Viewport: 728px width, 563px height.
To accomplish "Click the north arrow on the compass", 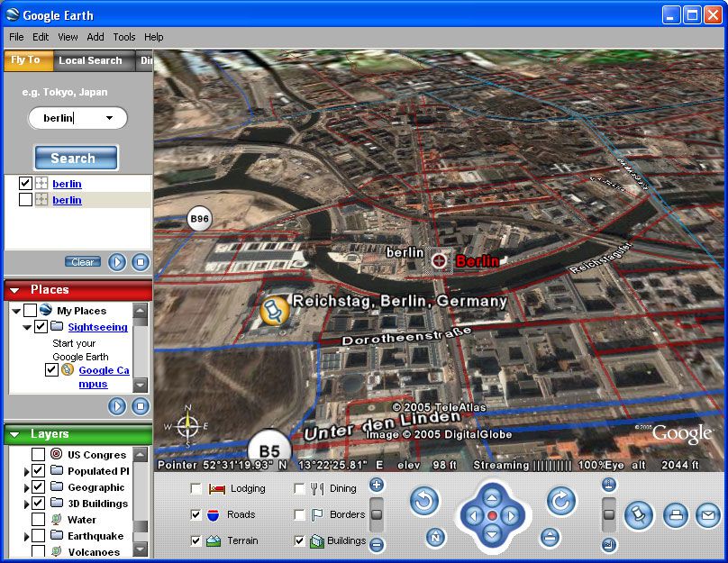I will pyautogui.click(x=187, y=410).
